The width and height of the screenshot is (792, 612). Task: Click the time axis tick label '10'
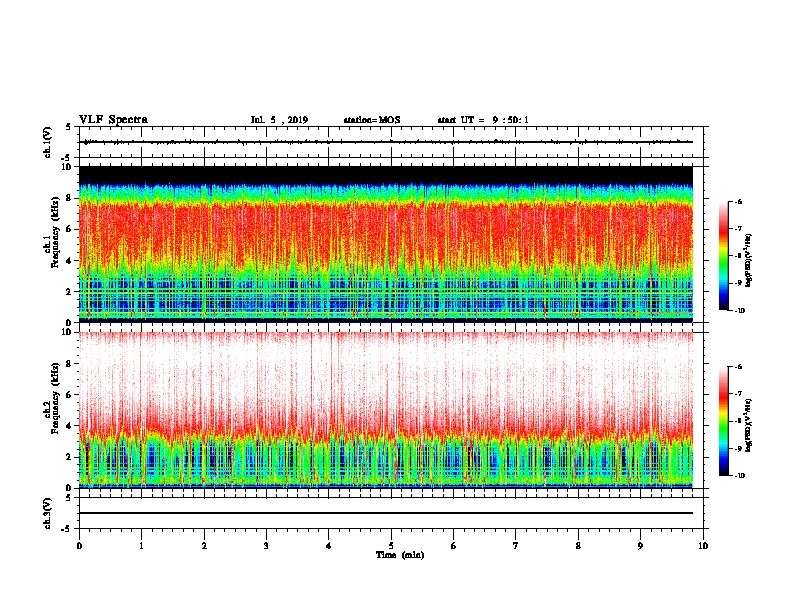tap(703, 546)
